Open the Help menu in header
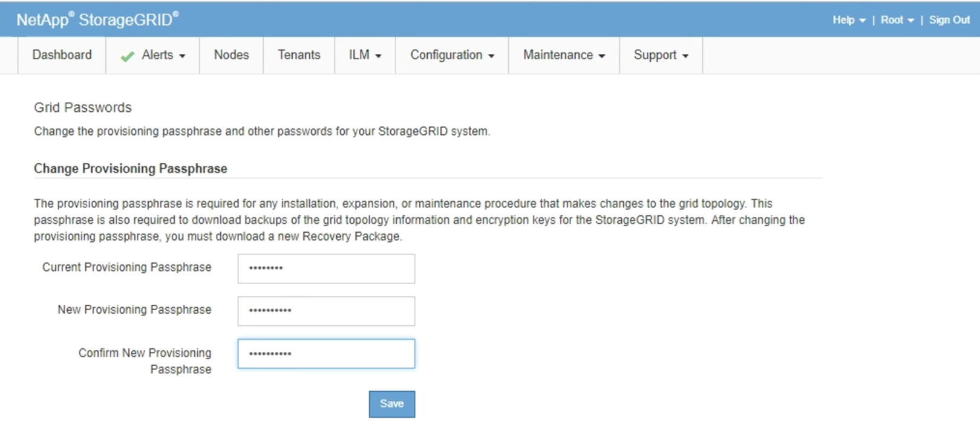Image resolution: width=980 pixels, height=448 pixels. [848, 20]
